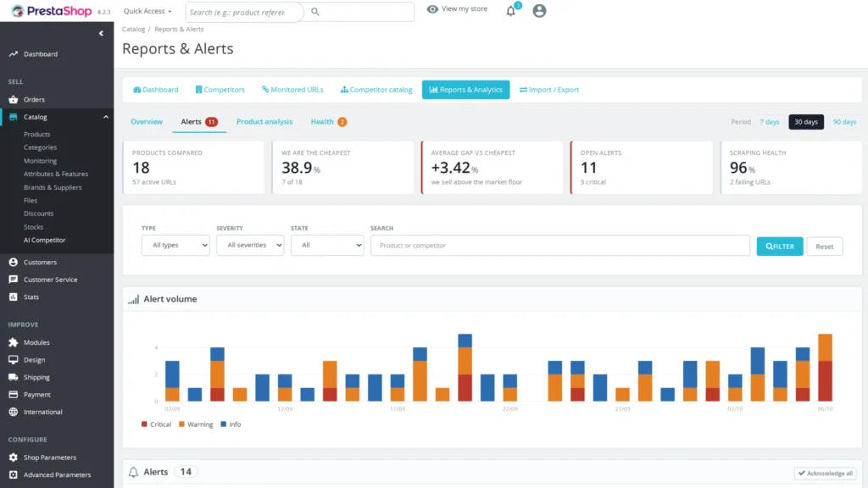This screenshot has height=488, width=868.
Task: Click the Customers person icon
Action: coord(14,263)
